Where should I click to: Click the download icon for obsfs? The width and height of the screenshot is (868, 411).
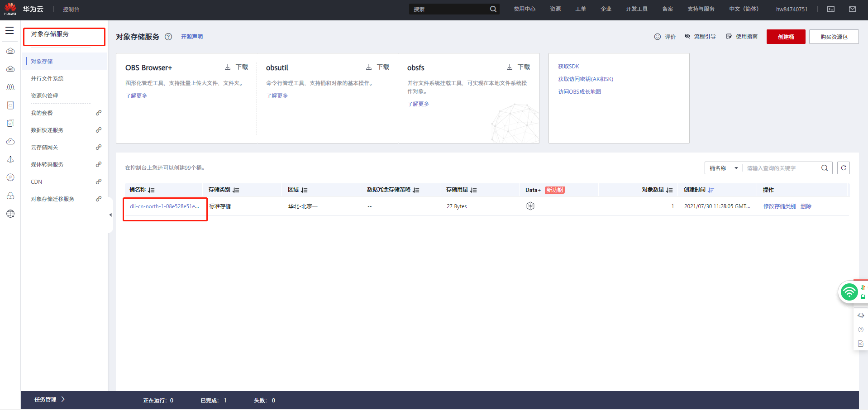coord(510,67)
